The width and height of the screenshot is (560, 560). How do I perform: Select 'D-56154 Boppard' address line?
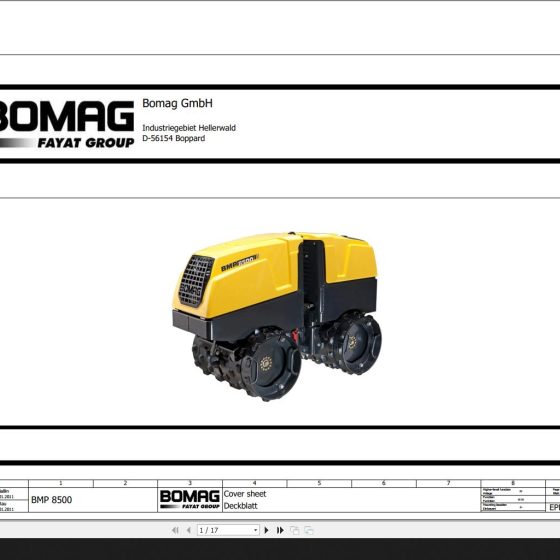click(174, 138)
